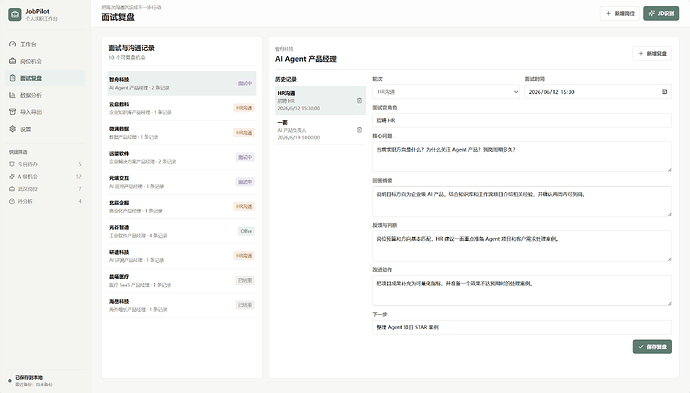This screenshot has width=690, height=393.
Task: Click the 新增复盘 button
Action: 652,54
